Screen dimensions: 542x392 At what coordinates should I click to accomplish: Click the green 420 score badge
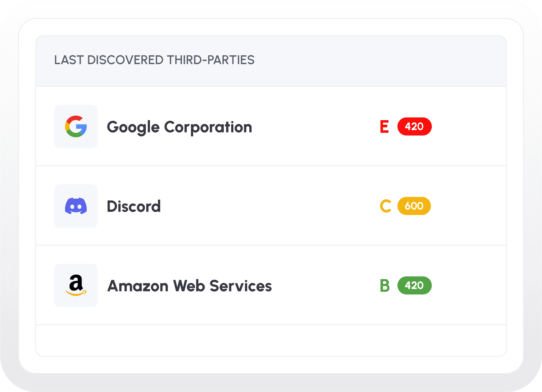tap(414, 285)
